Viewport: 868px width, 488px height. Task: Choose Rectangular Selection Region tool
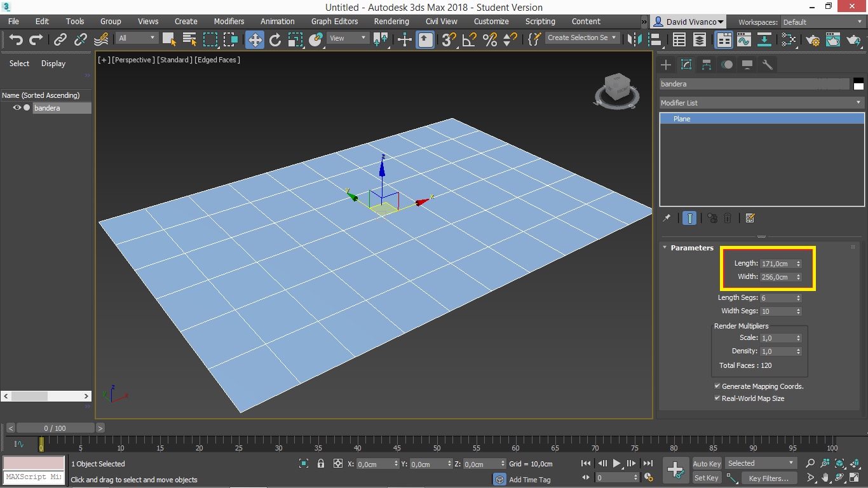click(210, 39)
